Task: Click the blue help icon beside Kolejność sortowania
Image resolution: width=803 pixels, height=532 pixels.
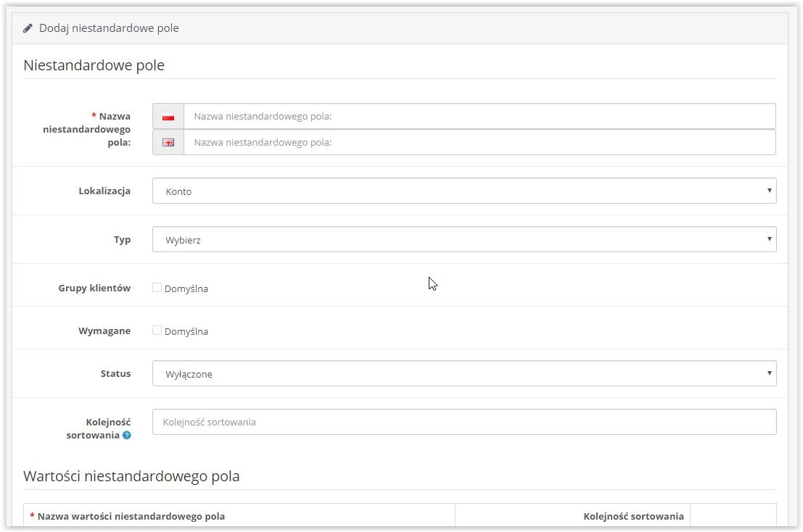Action: click(127, 436)
